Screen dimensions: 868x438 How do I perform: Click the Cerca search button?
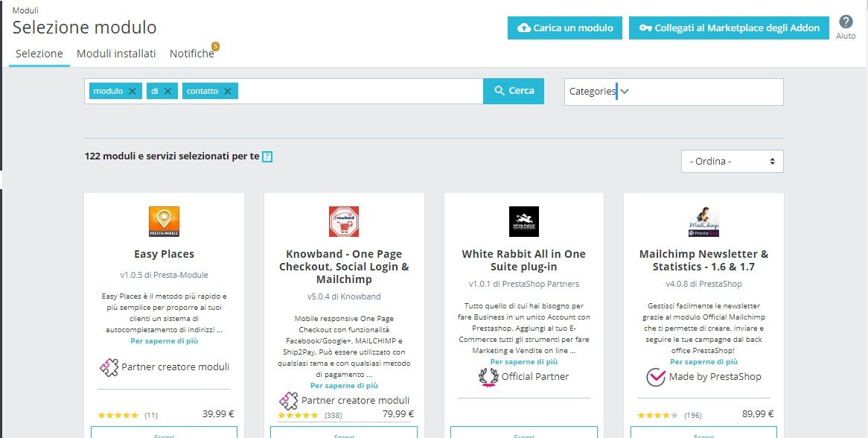coord(514,91)
